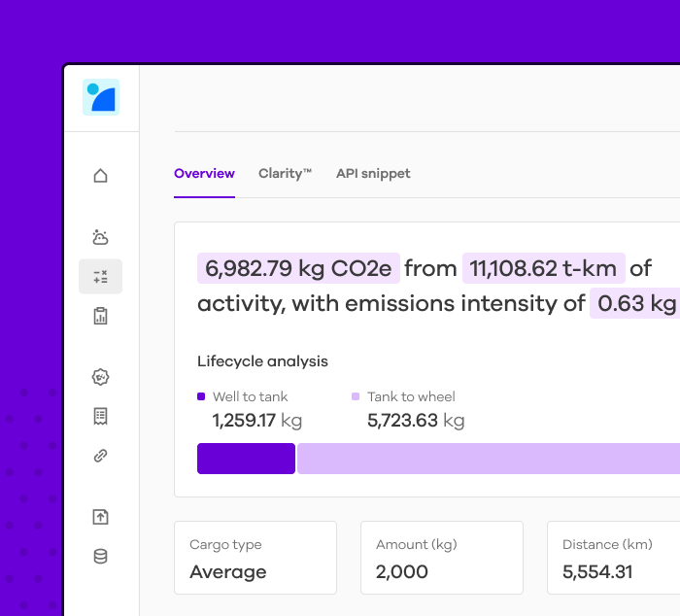Open the upload file icon in sidebar
This screenshot has width=680, height=616.
[101, 517]
